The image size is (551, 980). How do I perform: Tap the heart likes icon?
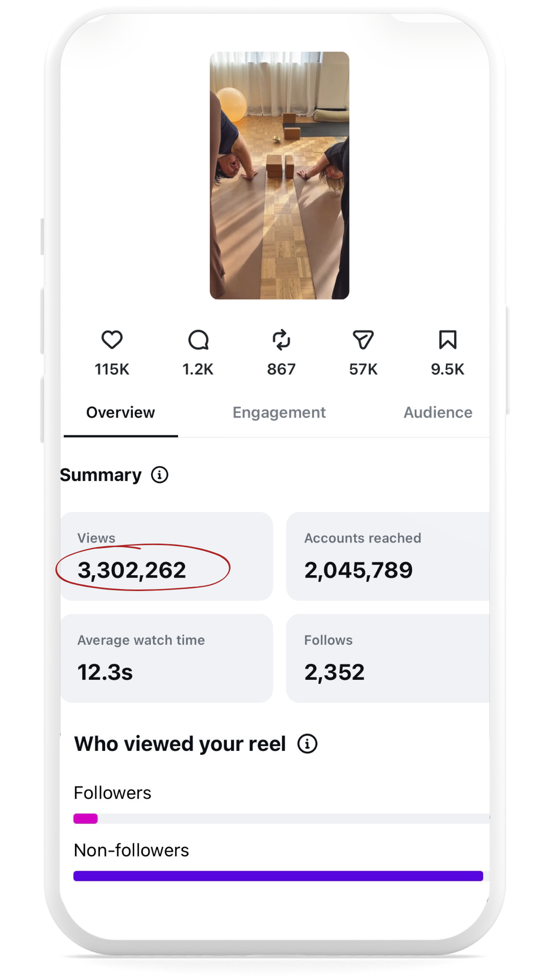point(112,340)
